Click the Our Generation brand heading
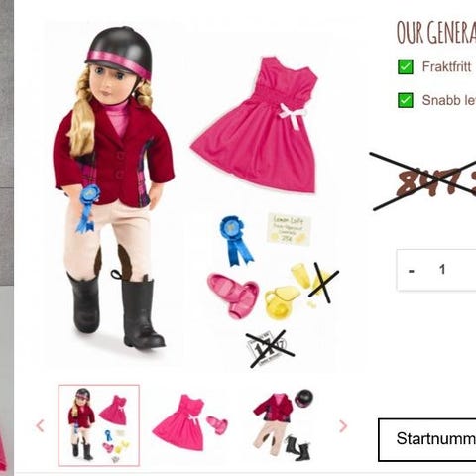Image resolution: width=476 pixels, height=476 pixels. pos(436,32)
